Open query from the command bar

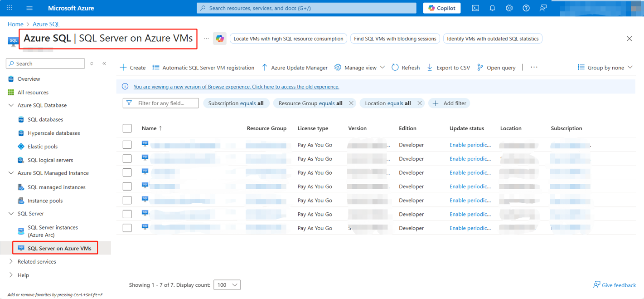(x=496, y=67)
